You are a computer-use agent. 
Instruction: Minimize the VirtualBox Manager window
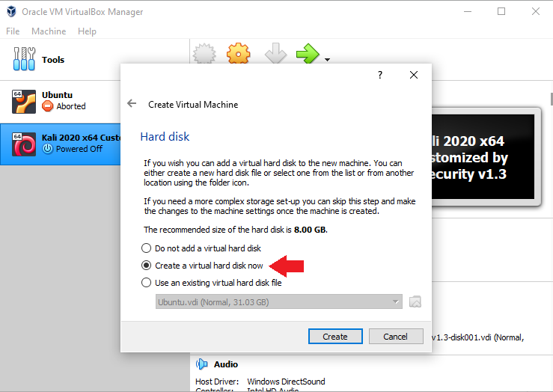[x=468, y=12]
